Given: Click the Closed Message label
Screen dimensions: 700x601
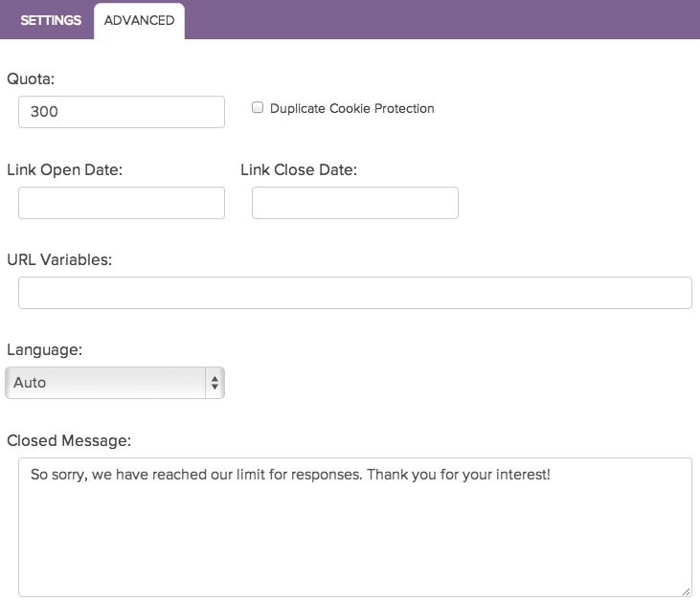Looking at the screenshot, I should 69,441.
